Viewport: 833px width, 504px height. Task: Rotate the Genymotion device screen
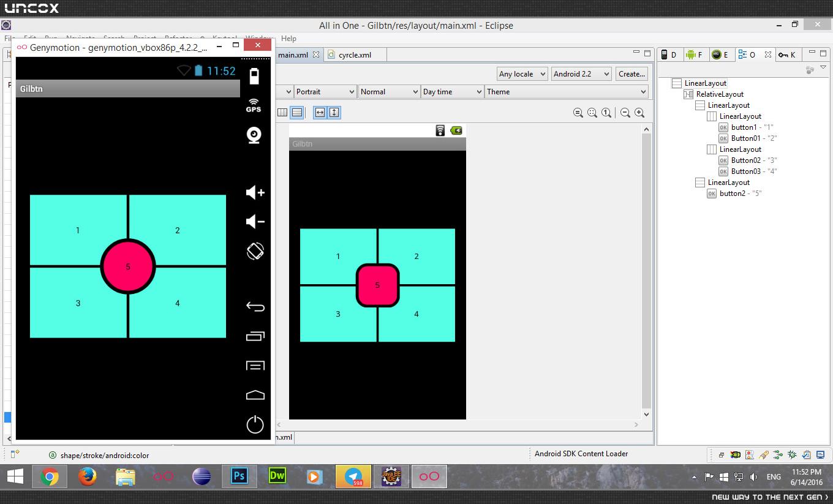coord(255,251)
